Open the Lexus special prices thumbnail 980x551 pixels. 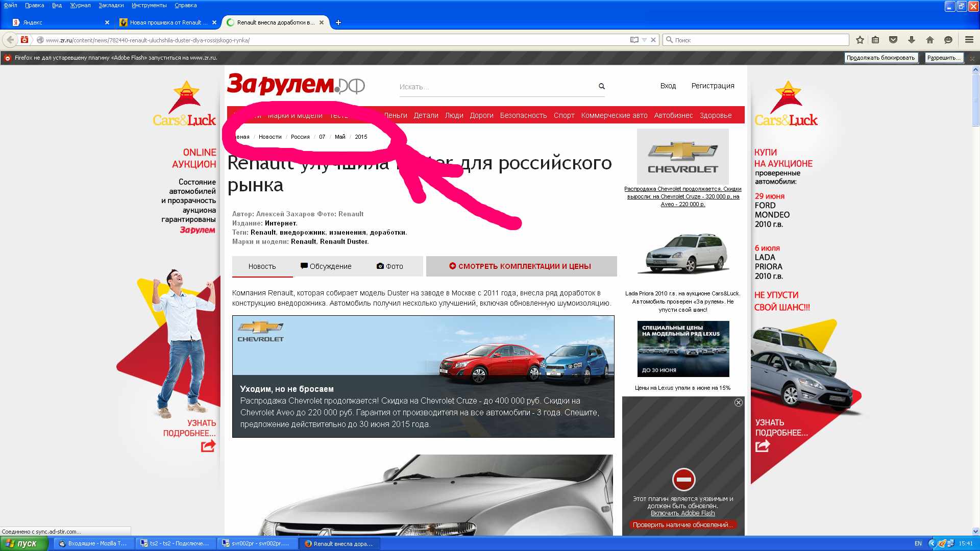683,349
